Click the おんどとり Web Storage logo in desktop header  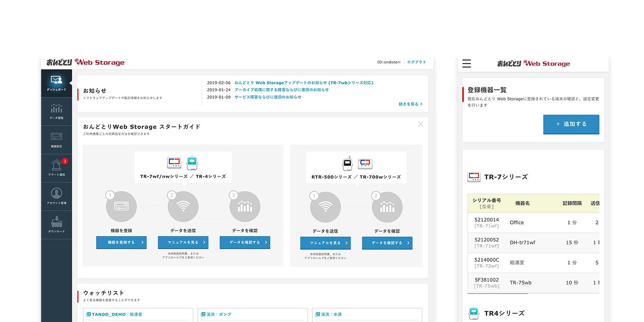coord(85,63)
